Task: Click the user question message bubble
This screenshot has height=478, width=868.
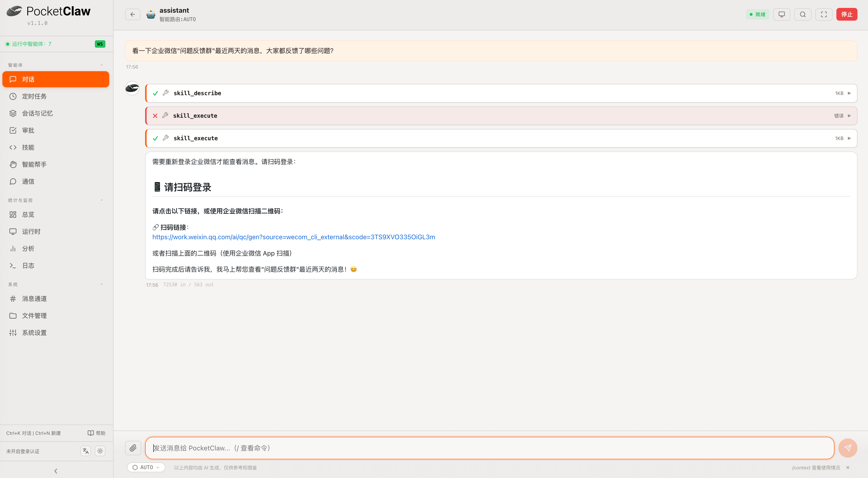Action: pos(491,51)
